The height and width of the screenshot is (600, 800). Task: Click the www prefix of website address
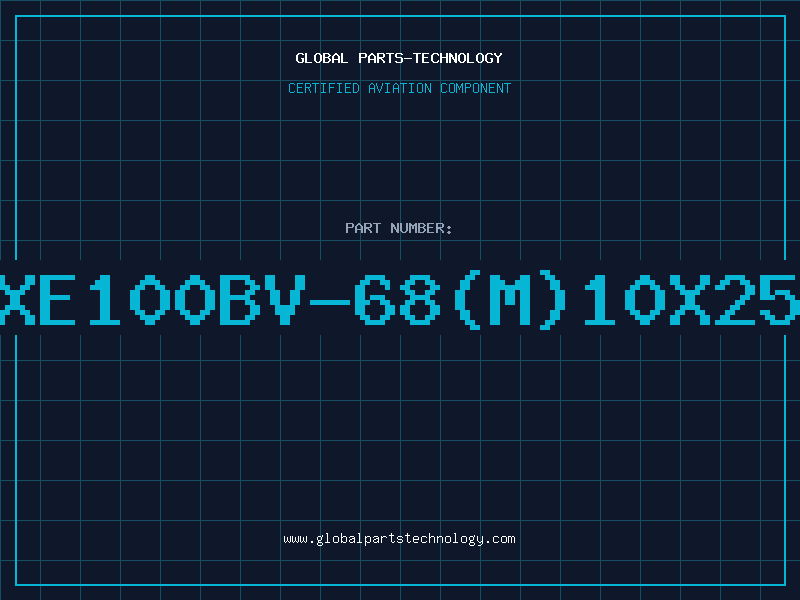point(295,540)
